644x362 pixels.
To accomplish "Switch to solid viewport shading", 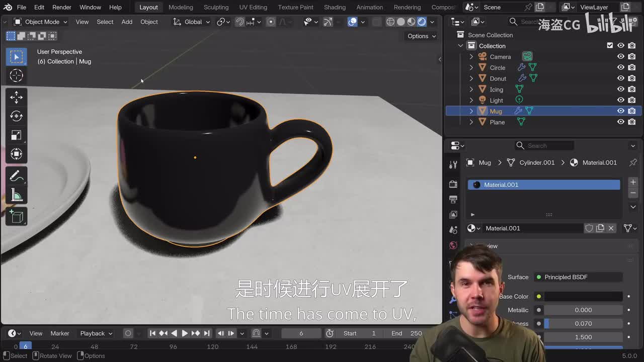I will coord(401,22).
